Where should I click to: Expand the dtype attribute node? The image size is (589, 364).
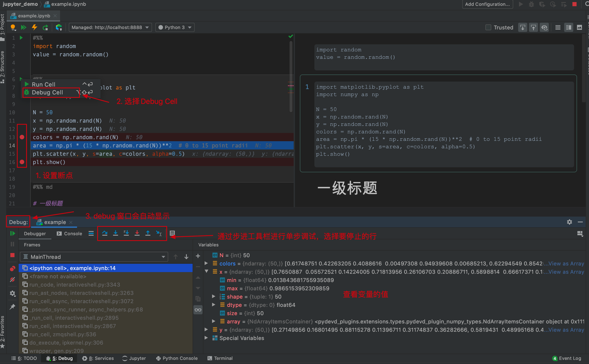coord(214,305)
